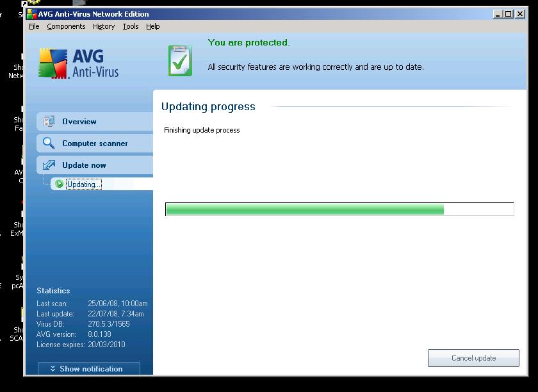Click the Computer scanner magnifier icon
538x392 pixels.
(49, 143)
